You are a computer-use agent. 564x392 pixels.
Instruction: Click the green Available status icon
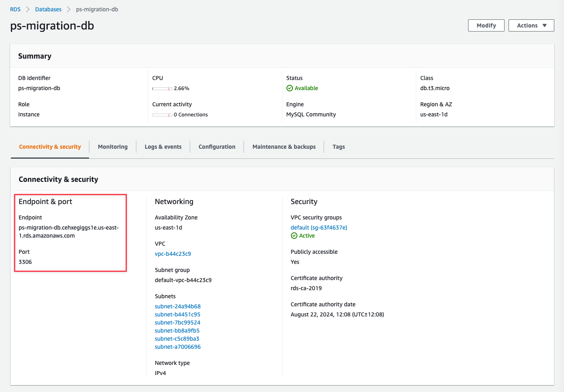coord(289,88)
